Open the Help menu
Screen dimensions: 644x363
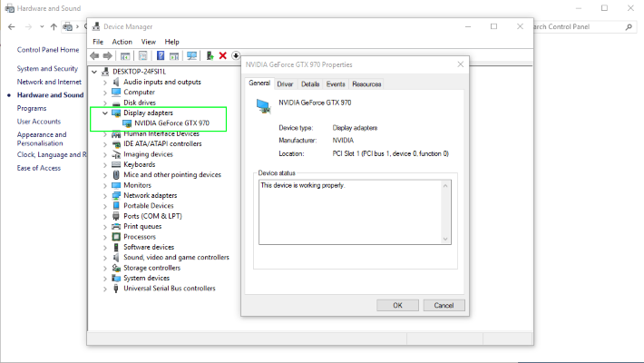(171, 42)
